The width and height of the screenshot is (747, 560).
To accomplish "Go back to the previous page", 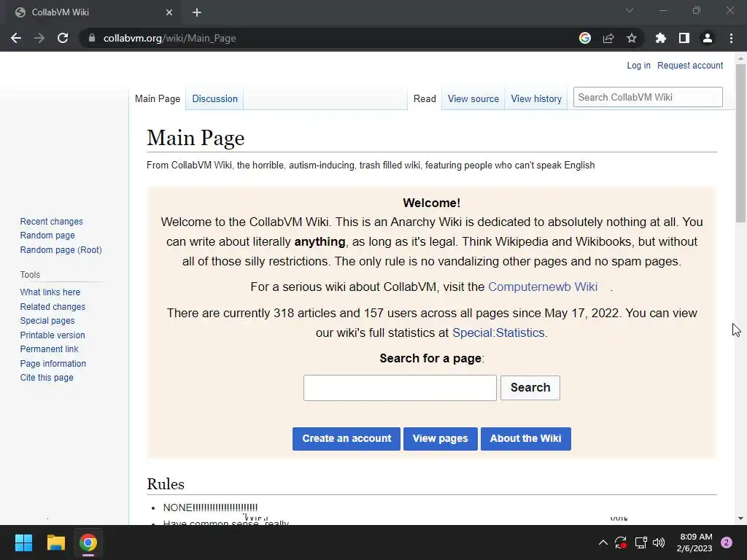I will tap(16, 38).
